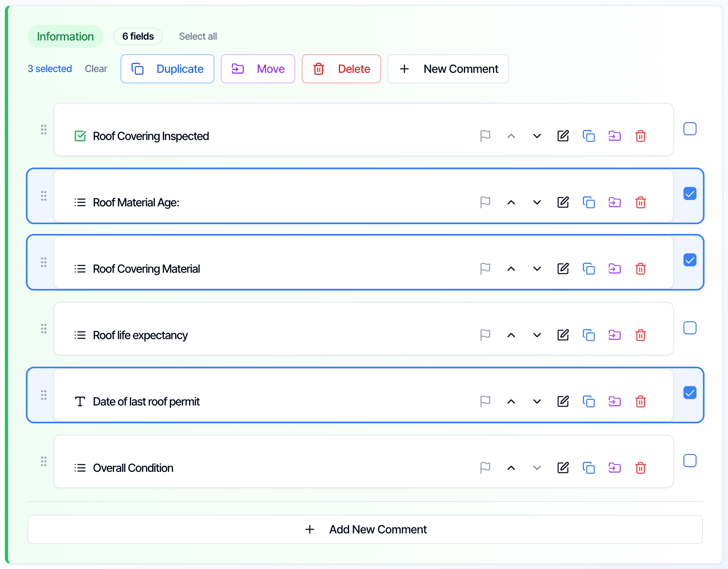Move Date of last roof permit down

coord(537,401)
